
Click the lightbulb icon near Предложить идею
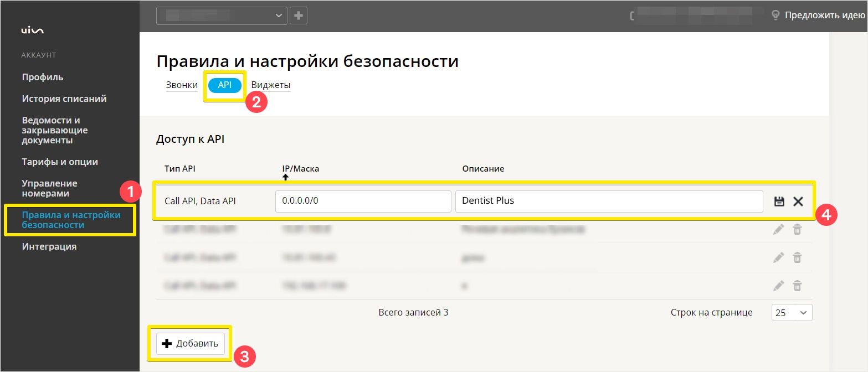[x=775, y=15]
